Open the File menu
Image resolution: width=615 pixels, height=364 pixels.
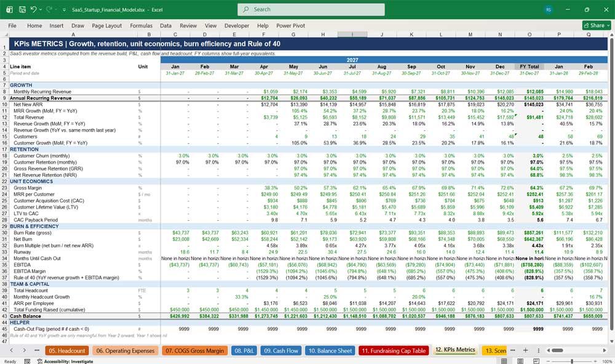(x=12, y=25)
